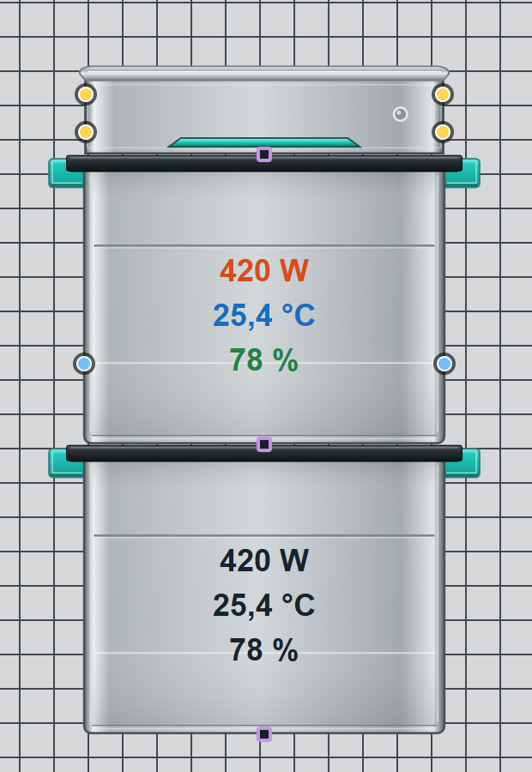Select the lower black separator bar

tap(264, 454)
